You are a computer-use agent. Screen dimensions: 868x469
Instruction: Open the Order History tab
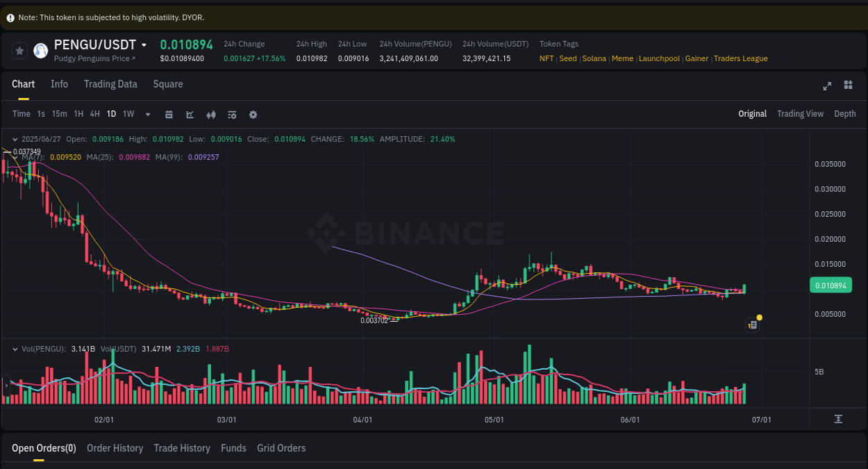click(115, 448)
